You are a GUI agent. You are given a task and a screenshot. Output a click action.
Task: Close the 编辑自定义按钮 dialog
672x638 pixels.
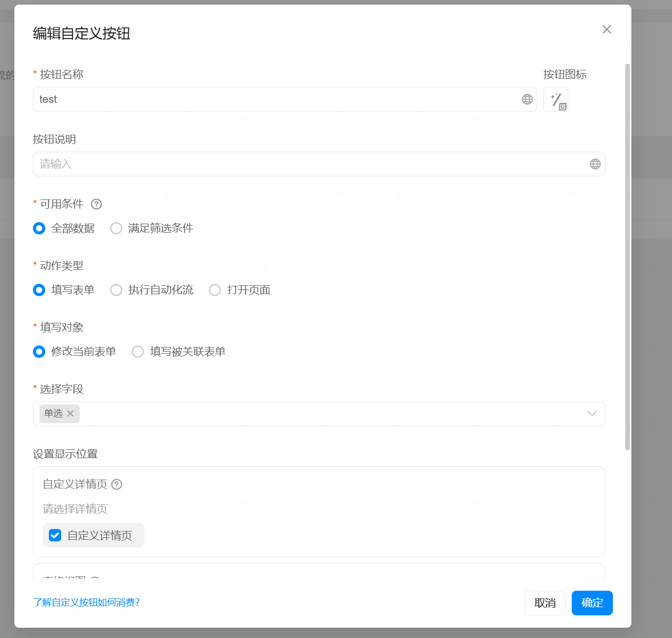pos(607,29)
